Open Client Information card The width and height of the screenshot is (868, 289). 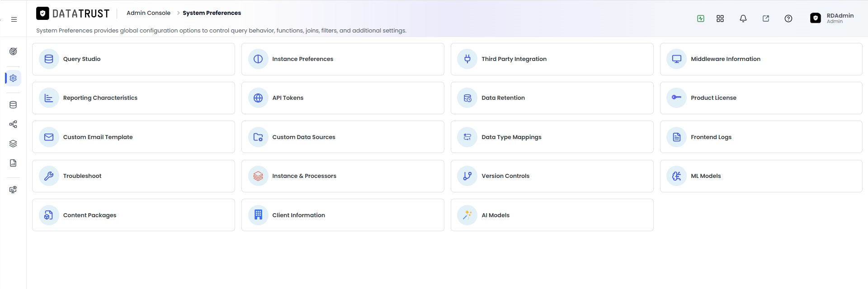pos(343,215)
